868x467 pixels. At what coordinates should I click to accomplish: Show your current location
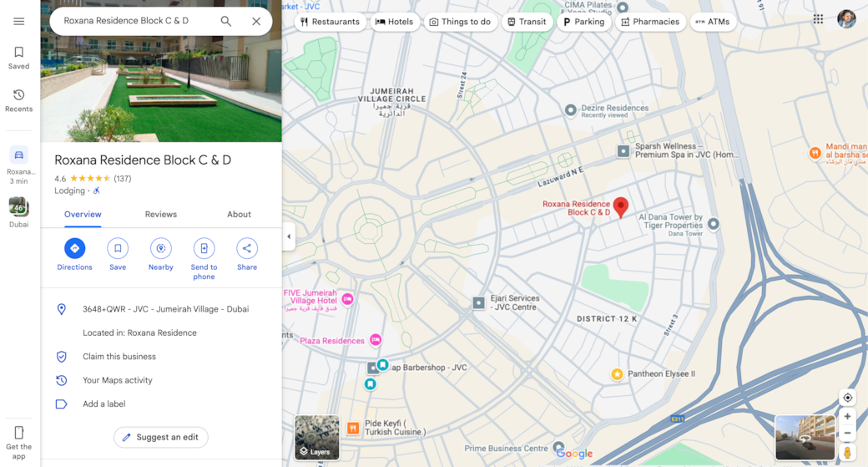coord(847,398)
